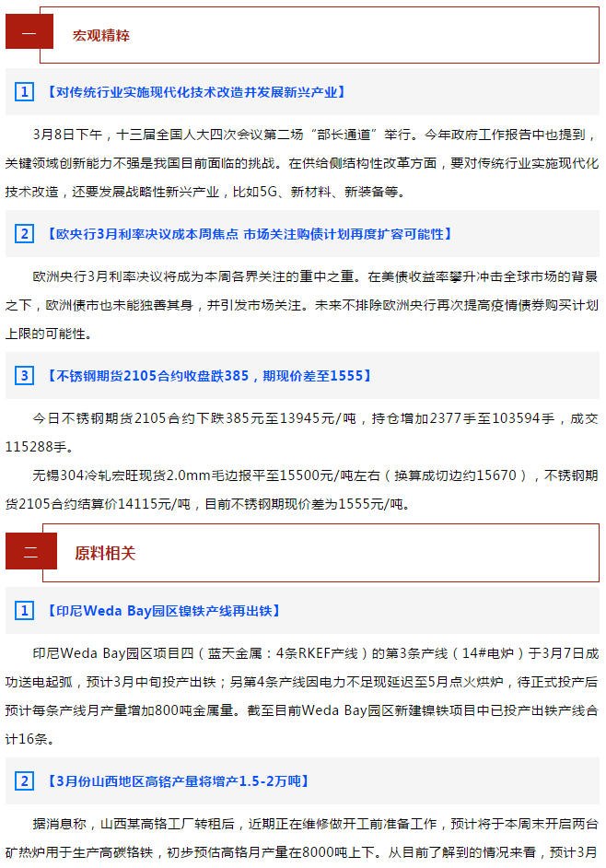Click number 1 icon beside 对传统行业 headline

point(24,92)
